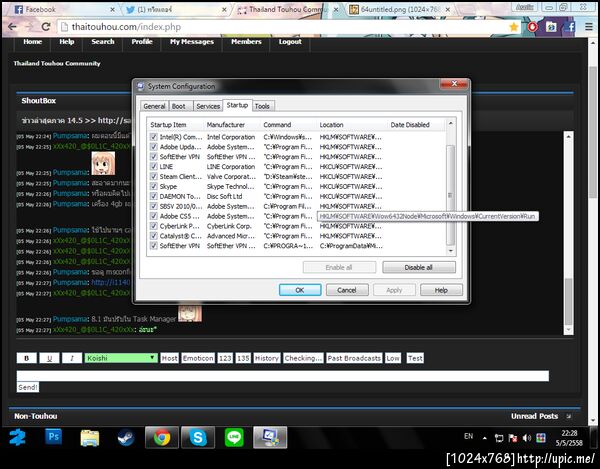Click Help in System Configuration
The image size is (600, 469).
[441, 290]
